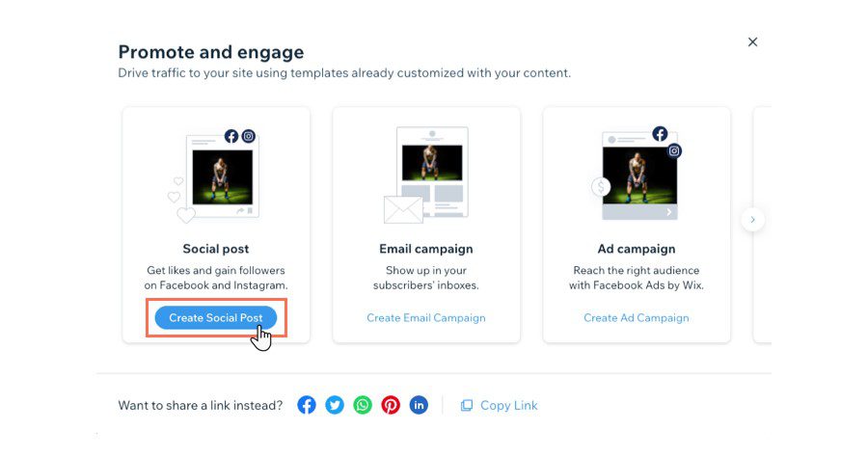The width and height of the screenshot is (868, 458).
Task: Click the Create Social Post button
Action: (216, 317)
